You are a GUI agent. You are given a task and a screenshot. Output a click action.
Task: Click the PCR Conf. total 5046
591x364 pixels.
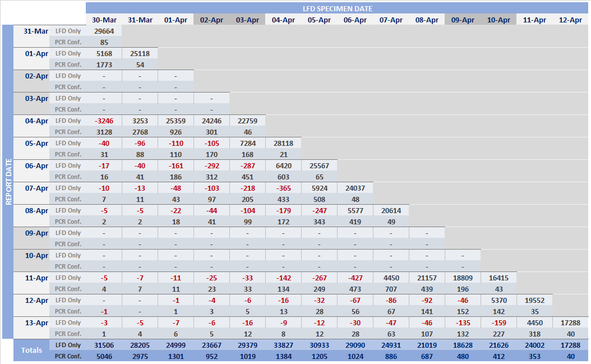104,356
